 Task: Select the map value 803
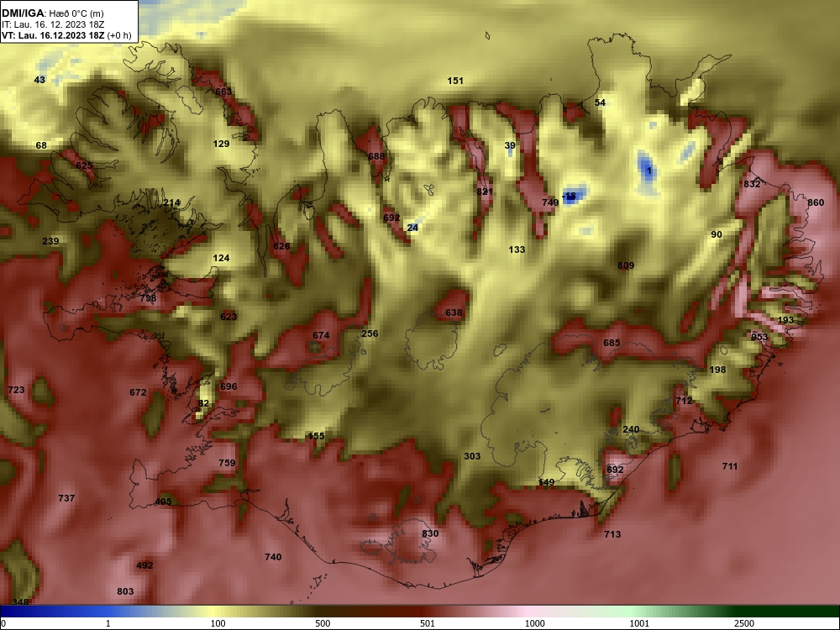pyautogui.click(x=125, y=591)
